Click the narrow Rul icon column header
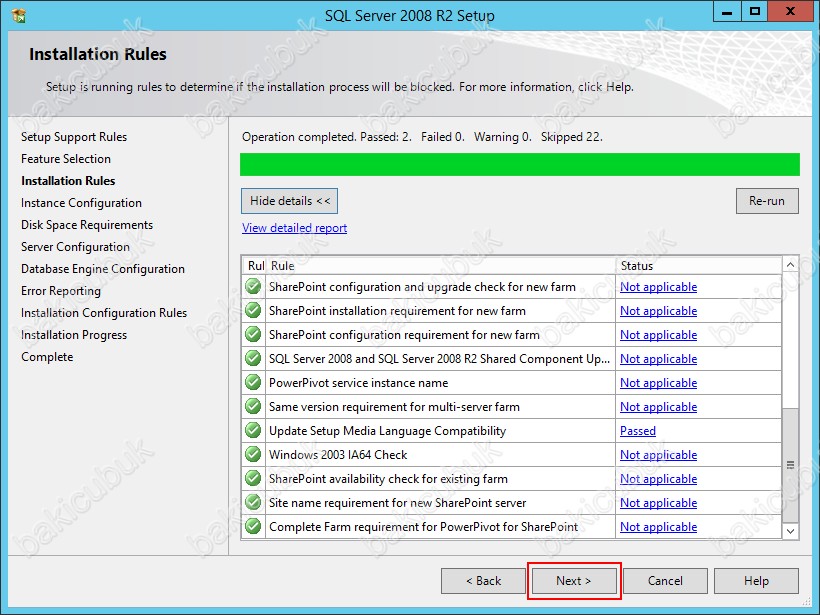Screen dimensions: 820x615 pyautogui.click(x=255, y=266)
